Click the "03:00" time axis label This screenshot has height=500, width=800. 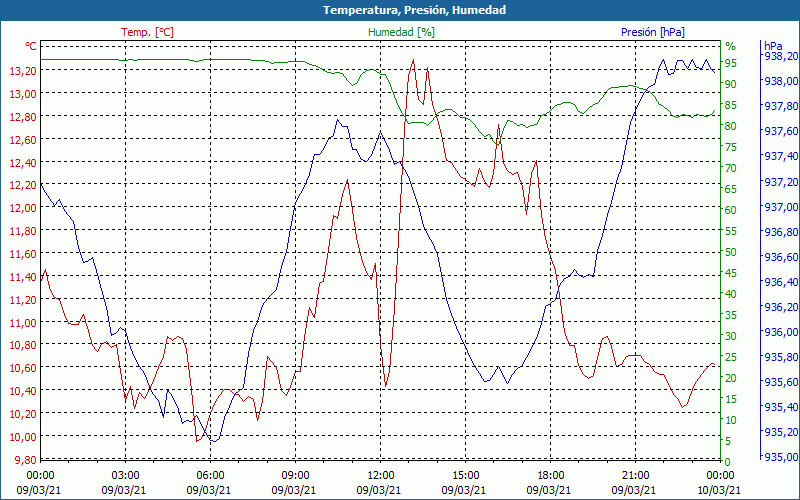(x=125, y=476)
